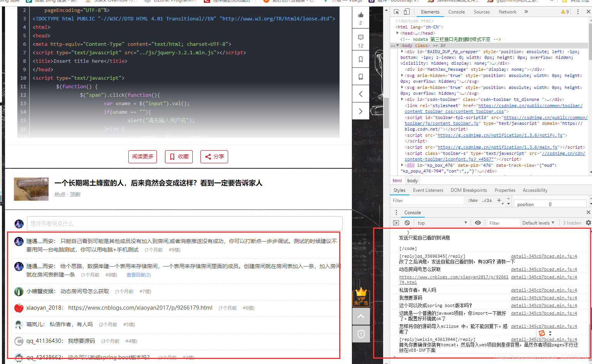
Task: Click the 分享 button
Action: pyautogui.click(x=214, y=156)
